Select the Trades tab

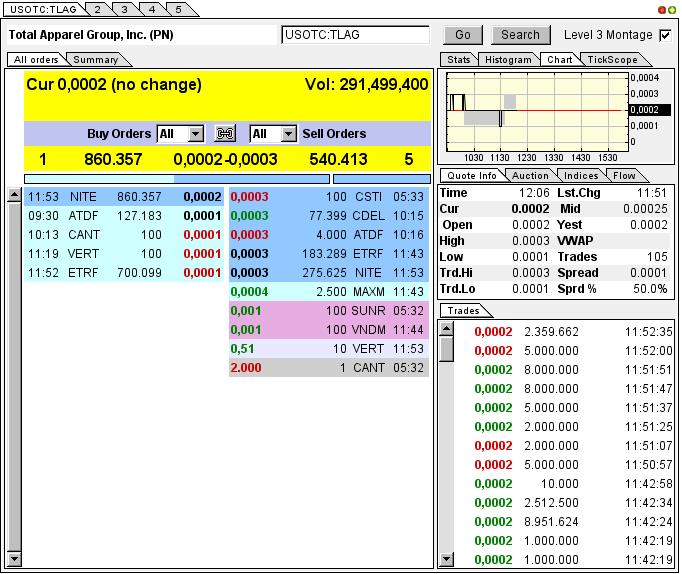tap(464, 310)
